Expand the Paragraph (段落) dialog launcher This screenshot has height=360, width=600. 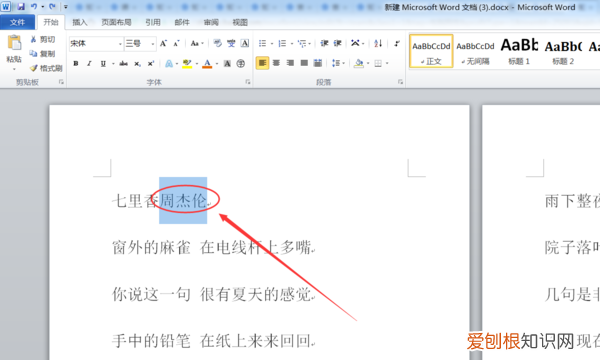coord(400,82)
